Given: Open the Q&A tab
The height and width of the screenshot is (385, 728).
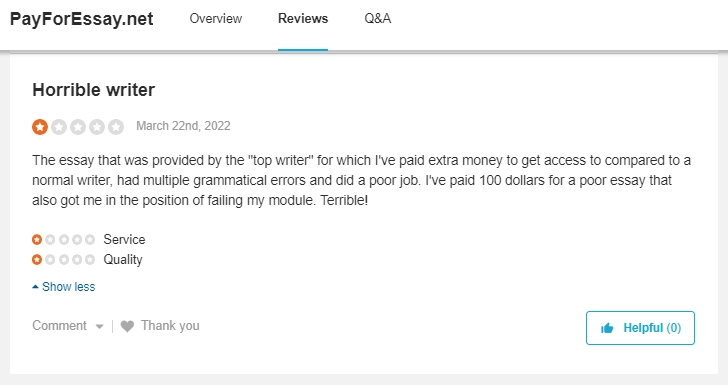Looking at the screenshot, I should point(377,19).
